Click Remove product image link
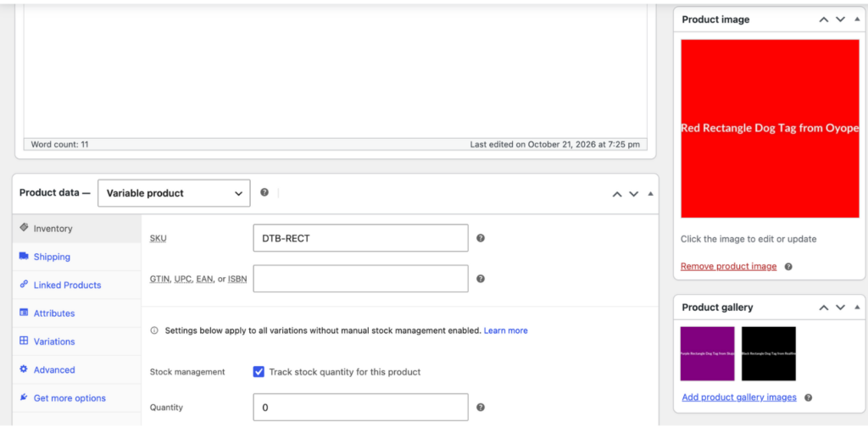This screenshot has width=868, height=427. coord(728,266)
